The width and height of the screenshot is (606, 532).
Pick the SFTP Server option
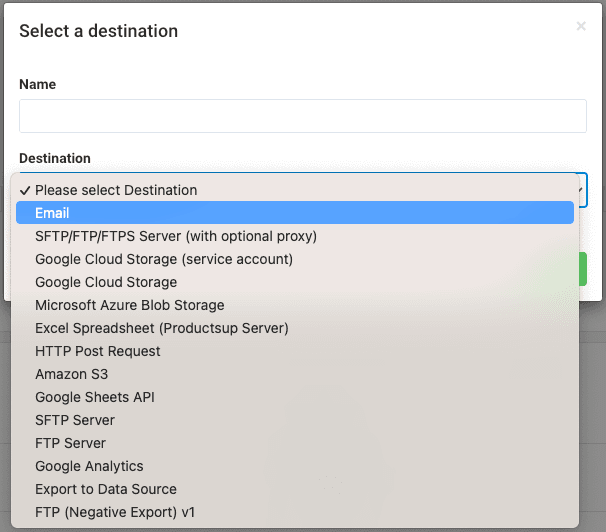[75, 420]
